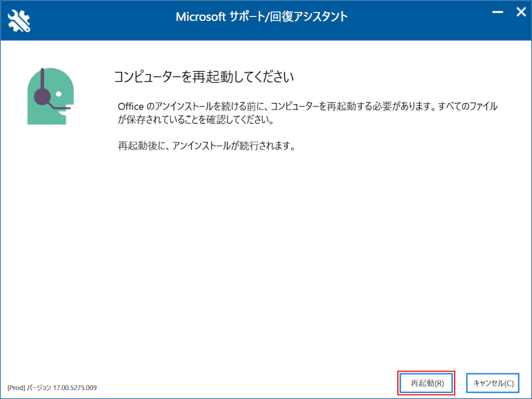Viewport: 532px width, 399px height.
Task: Click the title text Microsoft サポート/回復アシスタント
Action: coord(262,16)
